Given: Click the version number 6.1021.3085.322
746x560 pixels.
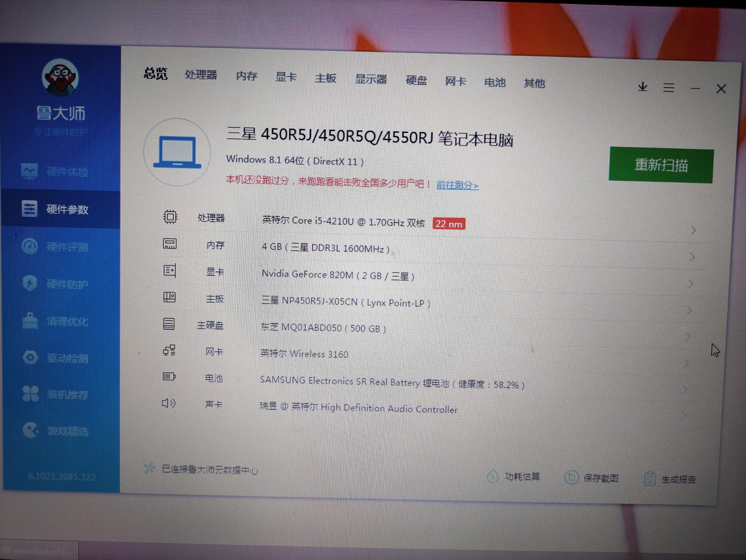Looking at the screenshot, I should point(61,476).
